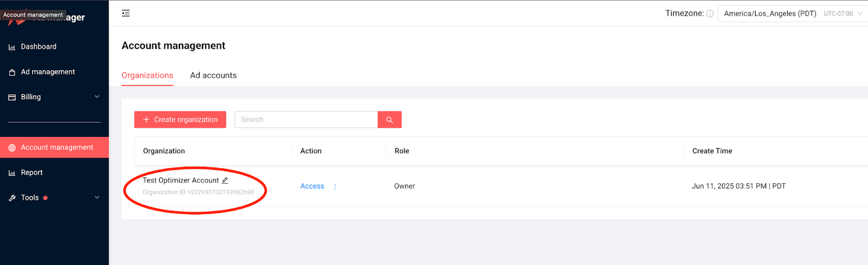The image size is (868, 265).
Task: Click the Dashboard chart icon in sidebar
Action: point(12,47)
